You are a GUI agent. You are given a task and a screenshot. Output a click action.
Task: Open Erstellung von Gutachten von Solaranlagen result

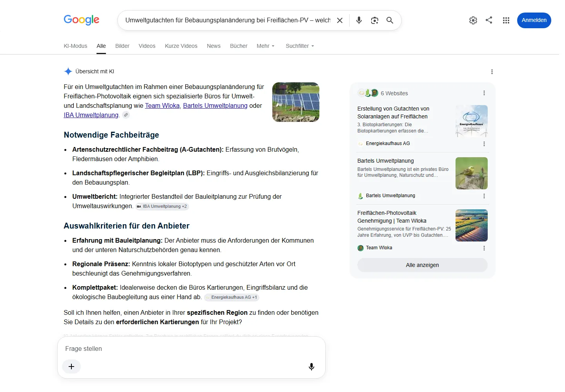pyautogui.click(x=394, y=113)
